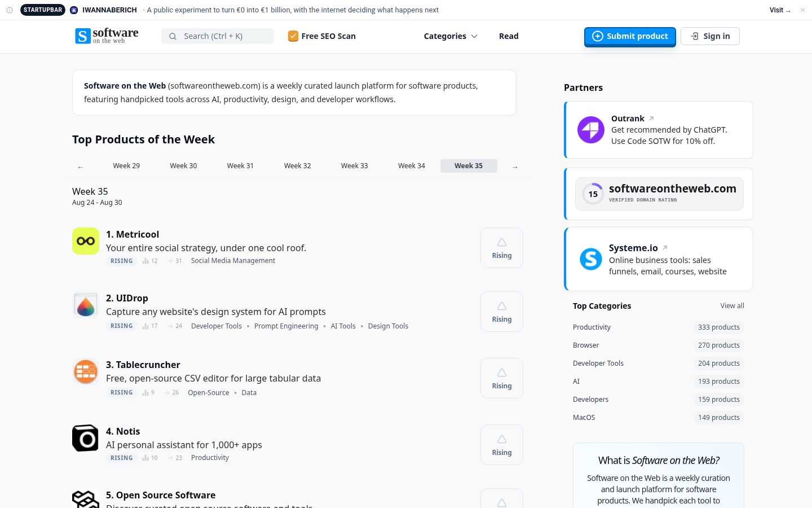Open the Software on the Web logo

click(107, 36)
